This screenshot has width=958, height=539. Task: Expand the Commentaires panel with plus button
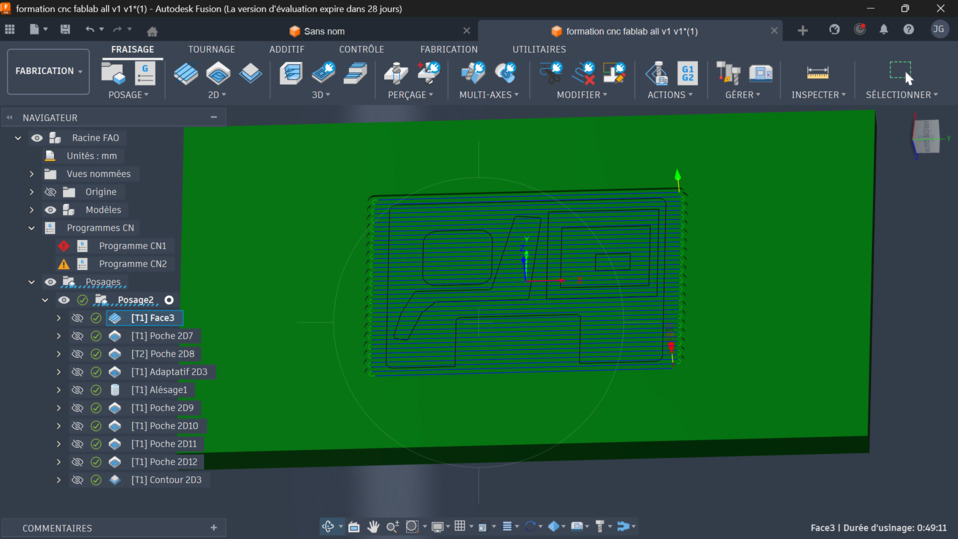click(213, 528)
